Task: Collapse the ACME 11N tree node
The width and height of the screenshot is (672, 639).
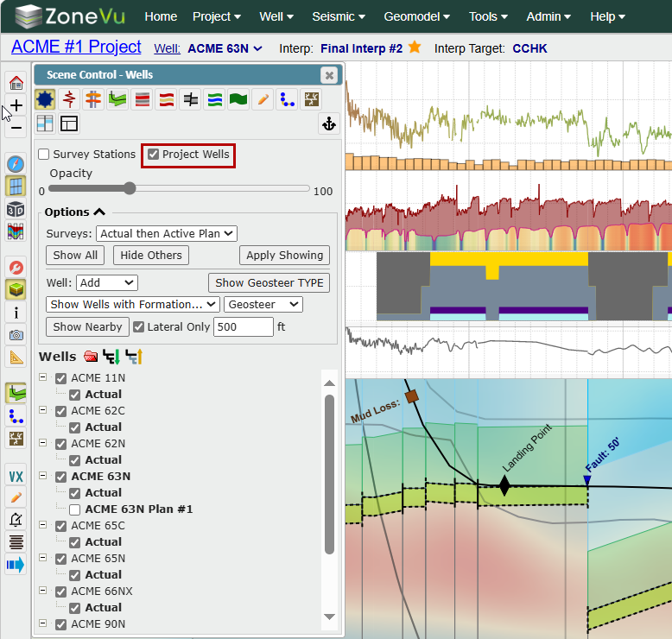Action: click(x=42, y=377)
